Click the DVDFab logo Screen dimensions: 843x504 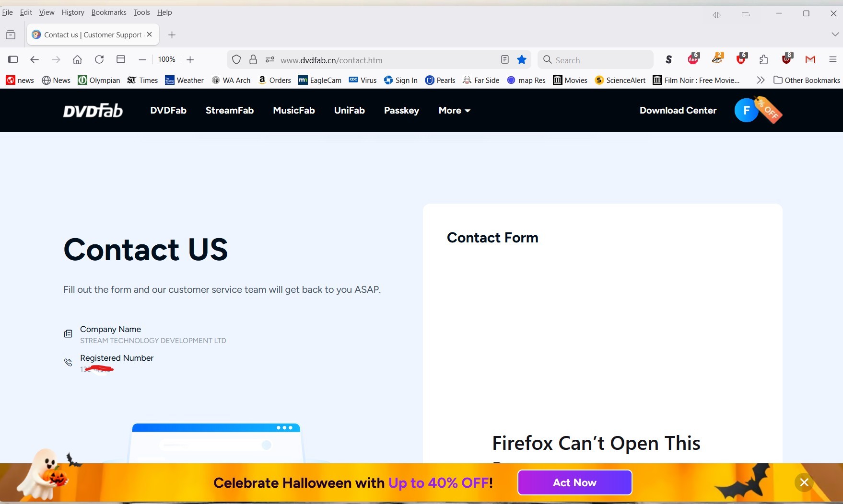(x=93, y=111)
